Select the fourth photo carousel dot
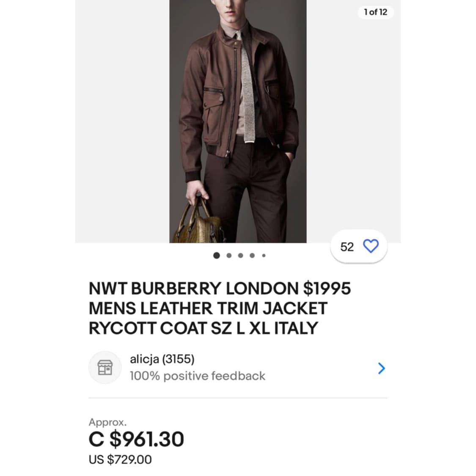 click(x=252, y=256)
